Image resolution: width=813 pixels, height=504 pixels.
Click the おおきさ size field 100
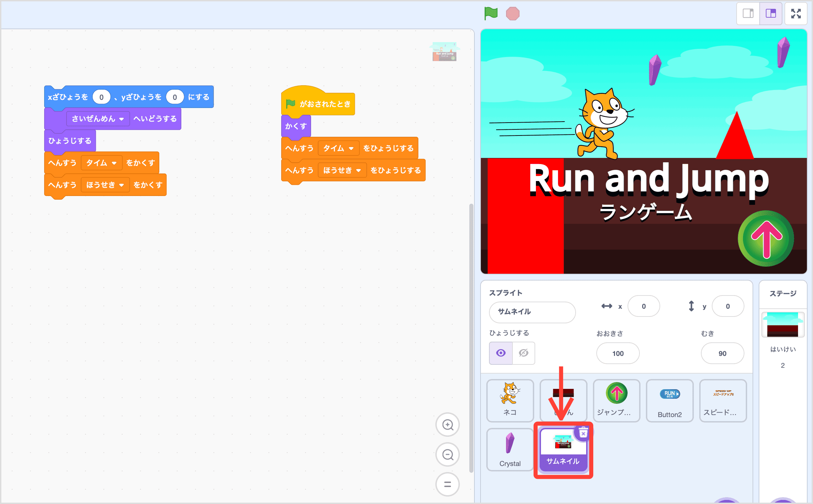(x=618, y=353)
